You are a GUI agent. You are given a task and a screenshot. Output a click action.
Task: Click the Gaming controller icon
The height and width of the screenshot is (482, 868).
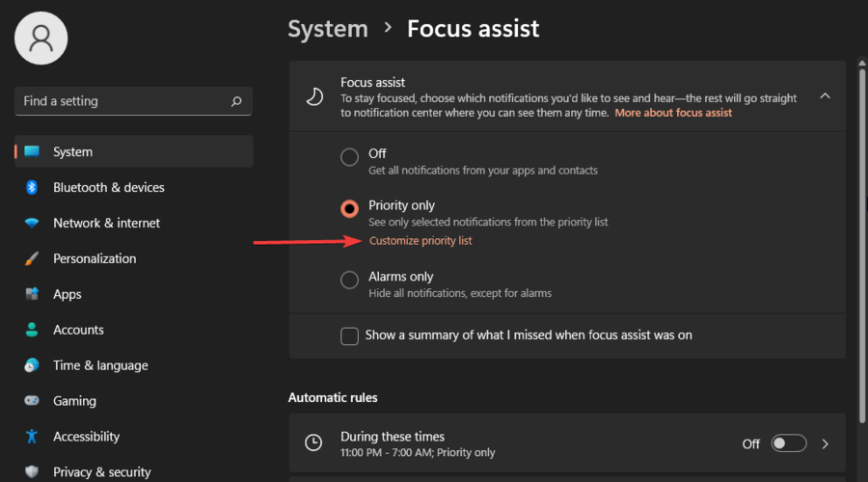tap(32, 401)
